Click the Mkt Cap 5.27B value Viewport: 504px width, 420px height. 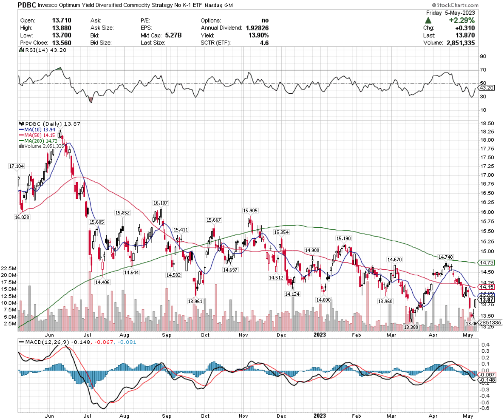click(173, 35)
